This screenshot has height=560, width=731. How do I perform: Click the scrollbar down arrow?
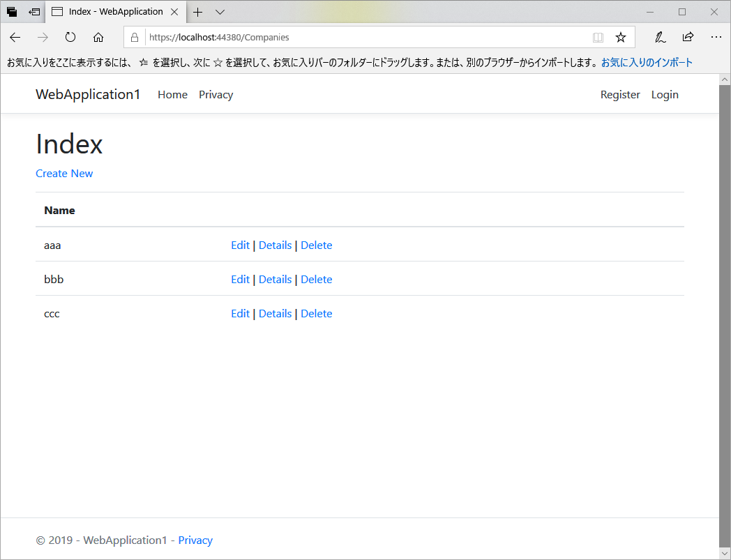coord(725,554)
